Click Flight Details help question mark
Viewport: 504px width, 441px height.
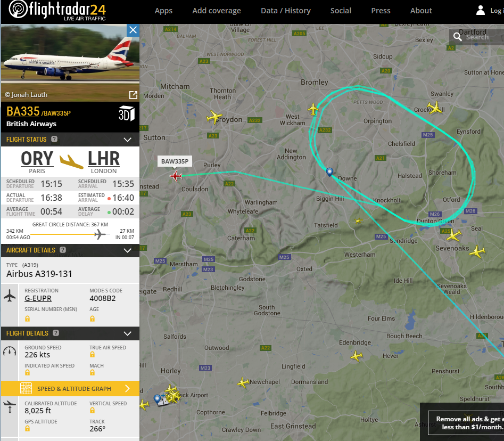coord(56,333)
